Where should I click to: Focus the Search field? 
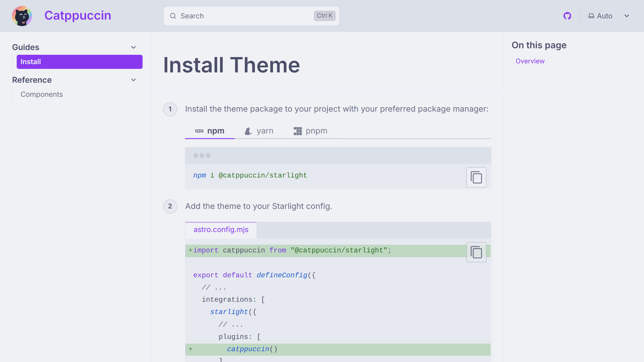[251, 16]
